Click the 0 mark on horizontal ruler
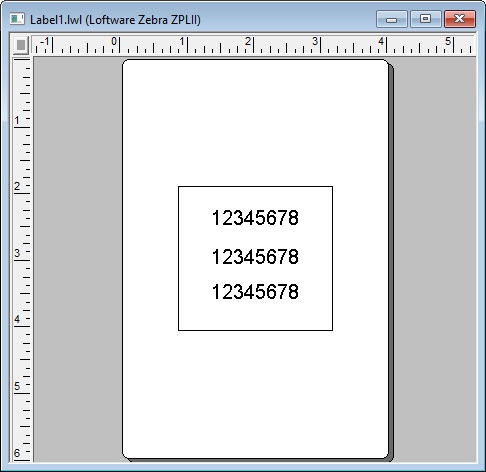486x472 pixels. [x=114, y=42]
